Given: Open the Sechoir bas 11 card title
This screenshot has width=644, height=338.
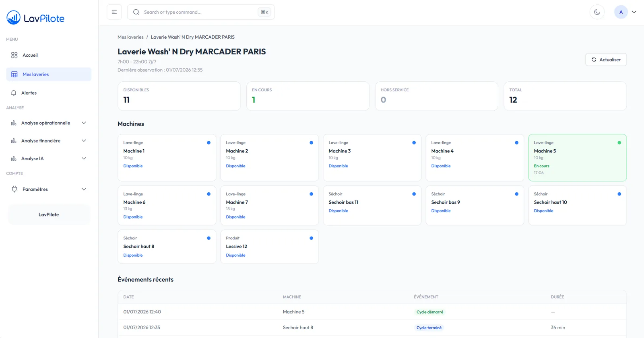Looking at the screenshot, I should tap(343, 202).
